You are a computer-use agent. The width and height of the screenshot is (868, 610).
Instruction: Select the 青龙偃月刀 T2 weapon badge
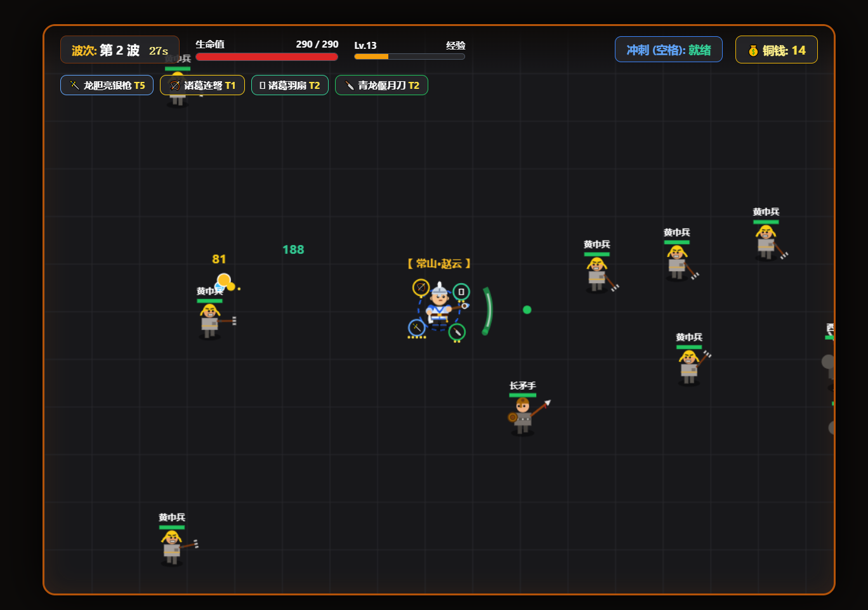click(381, 85)
